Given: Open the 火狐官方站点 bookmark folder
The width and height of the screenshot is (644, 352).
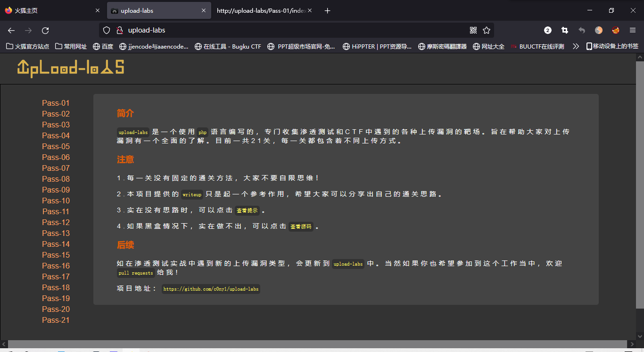Looking at the screenshot, I should pyautogui.click(x=27, y=46).
